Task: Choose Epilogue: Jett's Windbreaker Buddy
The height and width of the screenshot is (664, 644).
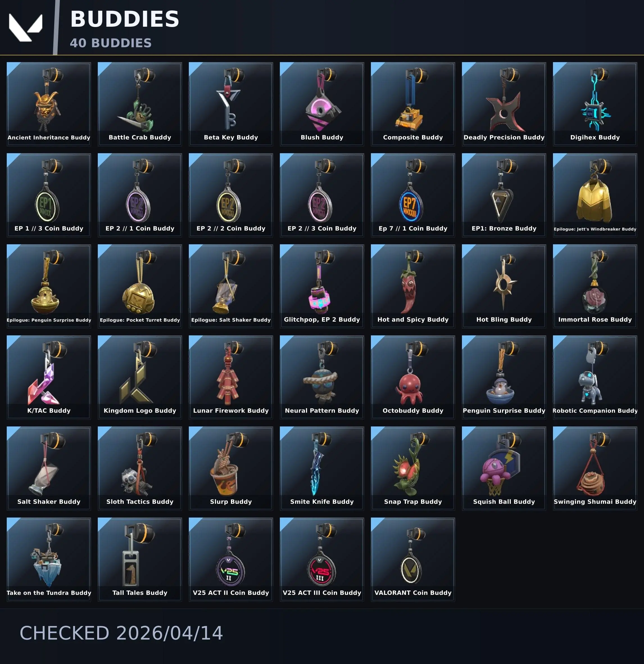Action: point(595,195)
